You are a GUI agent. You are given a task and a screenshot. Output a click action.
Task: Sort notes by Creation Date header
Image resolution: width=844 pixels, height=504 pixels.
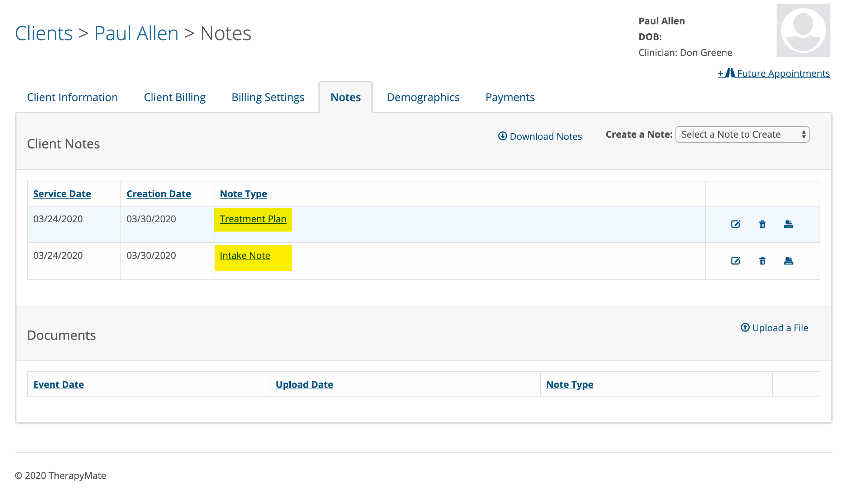coord(158,194)
